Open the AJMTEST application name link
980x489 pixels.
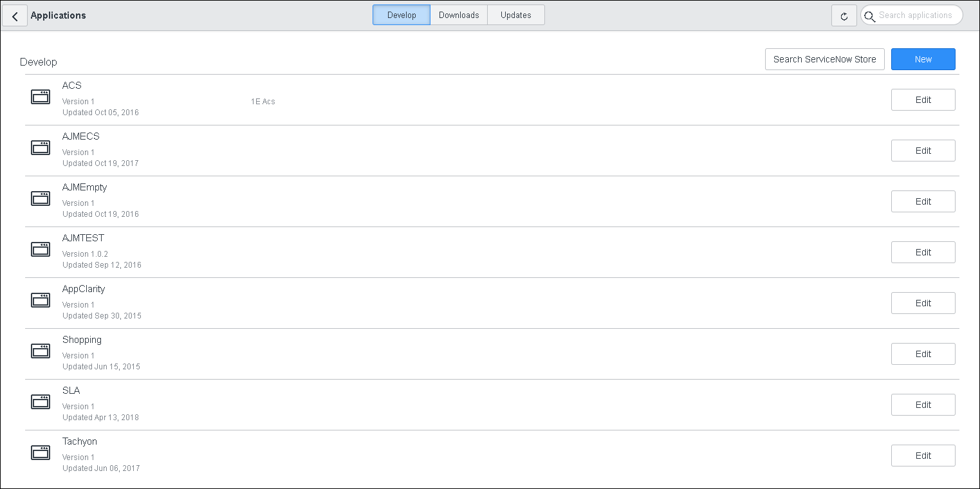coord(83,238)
